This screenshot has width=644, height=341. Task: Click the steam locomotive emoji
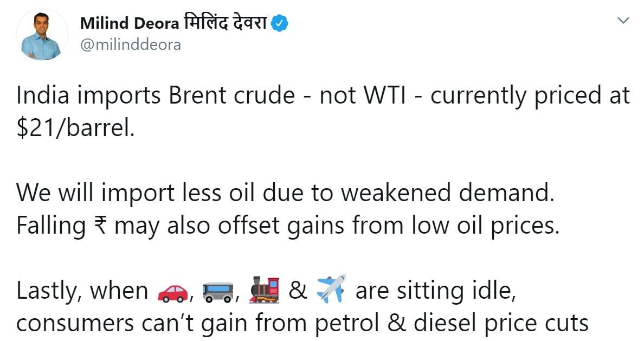264,292
